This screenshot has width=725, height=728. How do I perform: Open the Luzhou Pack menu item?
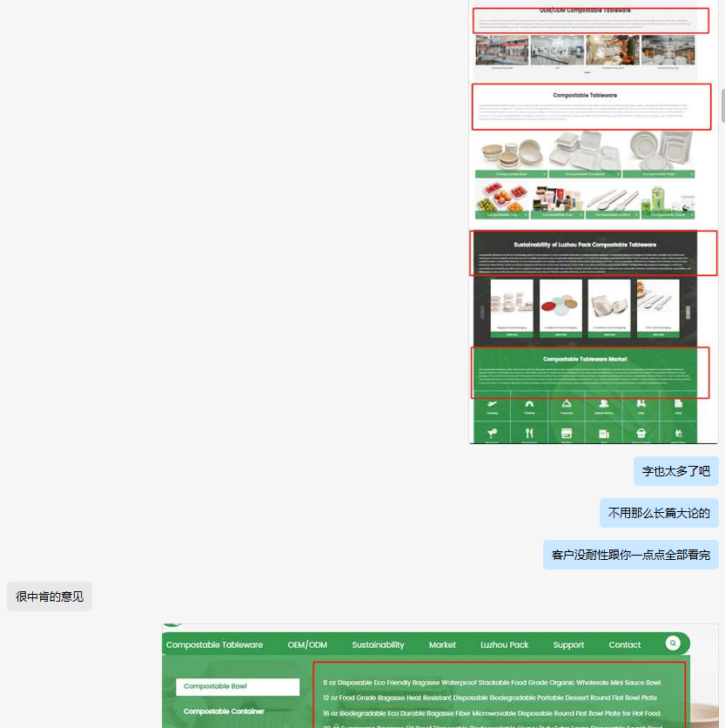[504, 645]
